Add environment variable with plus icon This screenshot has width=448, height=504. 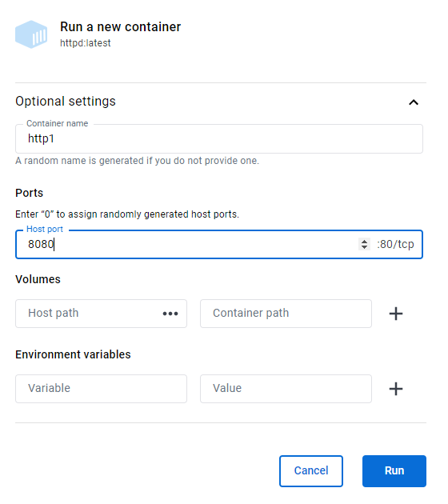pyautogui.click(x=396, y=389)
